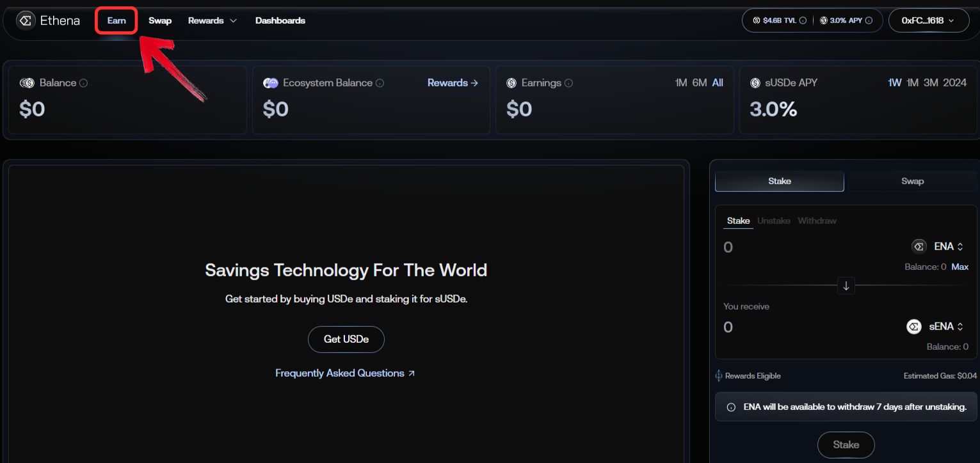Open the Frequently Asked Questions link
Image resolution: width=980 pixels, height=463 pixels.
point(345,373)
